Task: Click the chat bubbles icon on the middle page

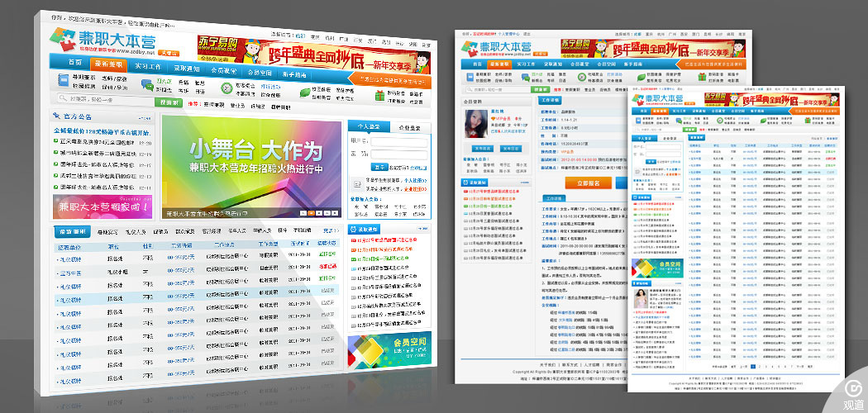Action: [x=525, y=77]
